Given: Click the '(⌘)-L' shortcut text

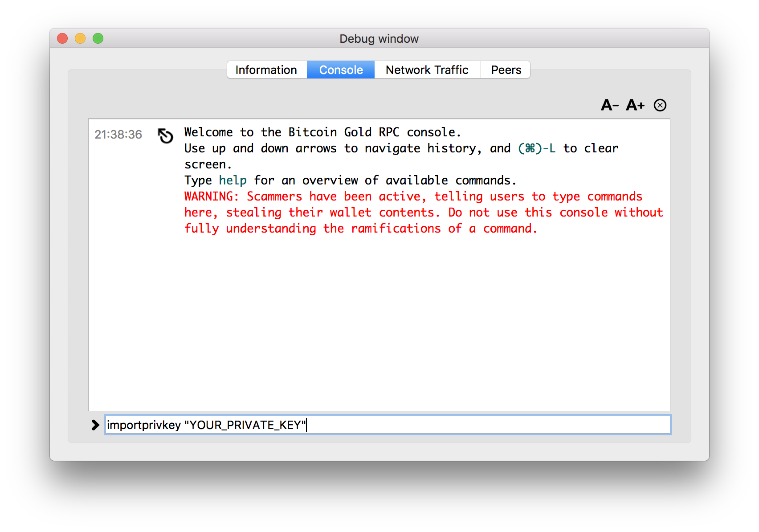Looking at the screenshot, I should [537, 148].
